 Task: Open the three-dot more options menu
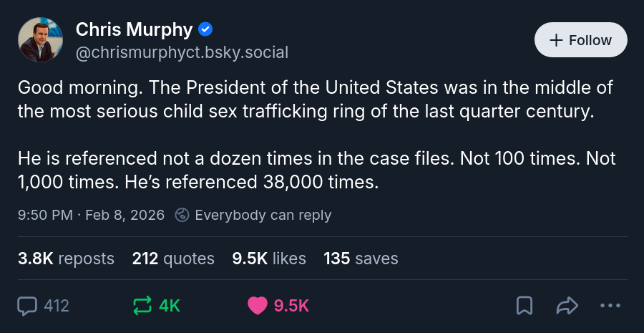(610, 306)
